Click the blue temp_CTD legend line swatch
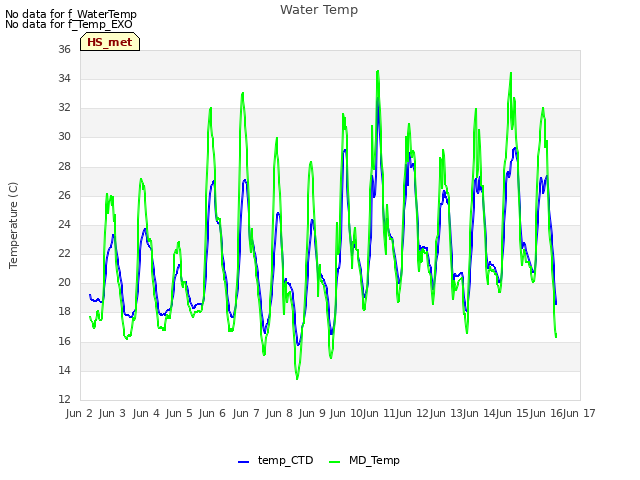The height and width of the screenshot is (480, 640). coord(243,462)
